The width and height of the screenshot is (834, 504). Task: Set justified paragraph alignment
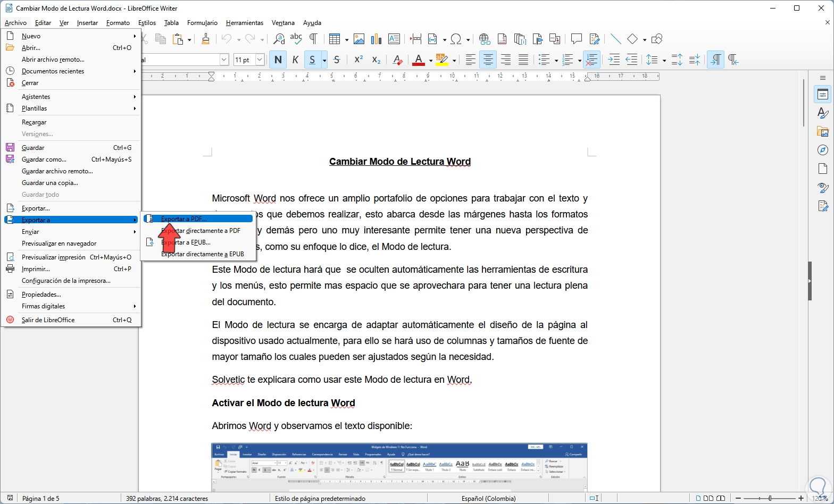tap(523, 60)
